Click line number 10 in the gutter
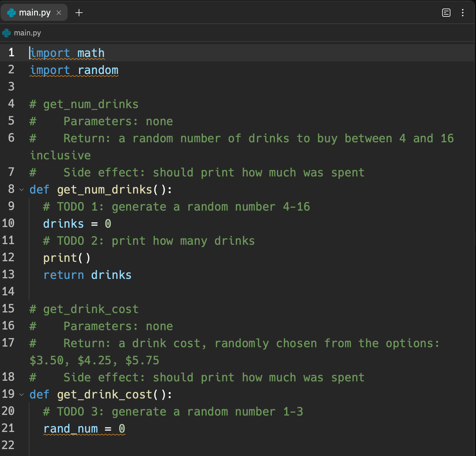This screenshot has height=456, width=476. coord(9,224)
